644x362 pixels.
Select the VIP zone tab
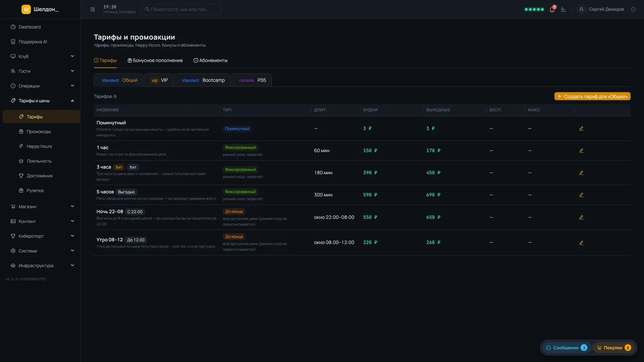pyautogui.click(x=159, y=80)
